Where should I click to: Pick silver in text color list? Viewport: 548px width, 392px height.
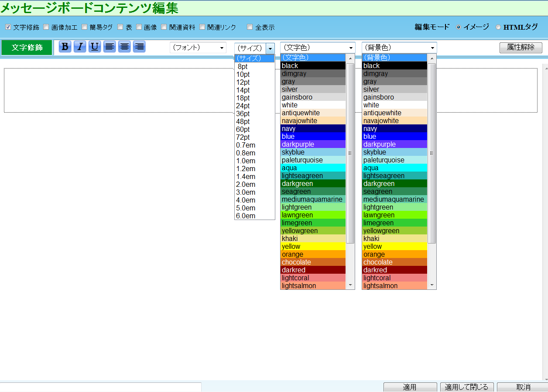click(313, 89)
